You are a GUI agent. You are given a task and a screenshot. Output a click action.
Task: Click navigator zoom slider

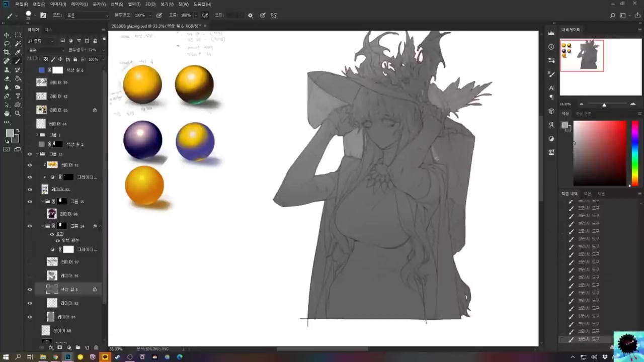604,105
